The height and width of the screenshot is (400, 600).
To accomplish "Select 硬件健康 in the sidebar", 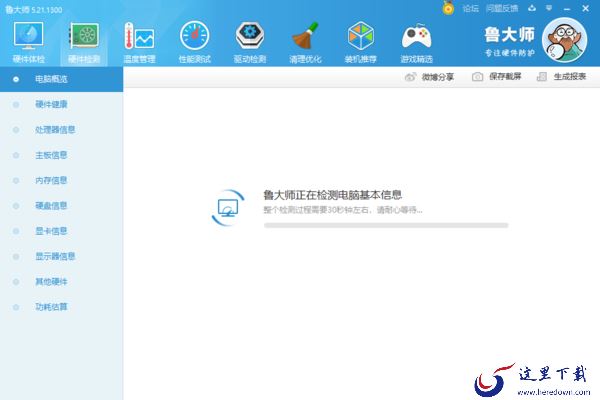I will 61,104.
